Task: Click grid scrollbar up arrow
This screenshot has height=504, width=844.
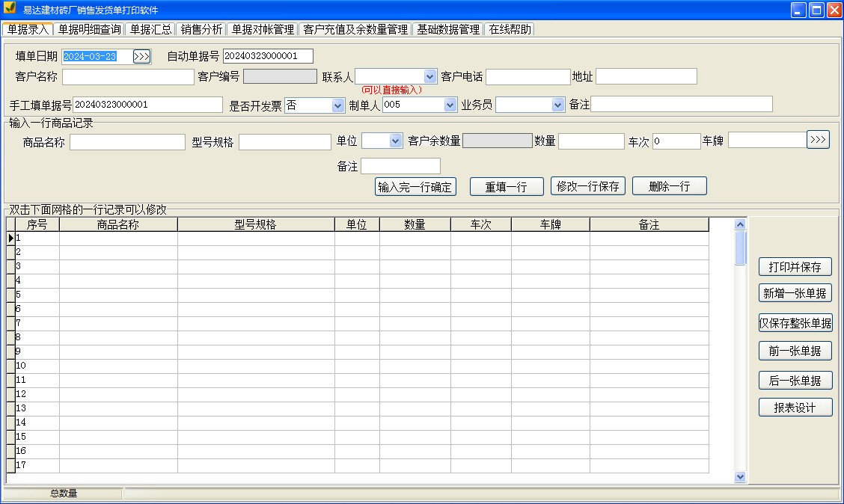Action: (x=740, y=224)
